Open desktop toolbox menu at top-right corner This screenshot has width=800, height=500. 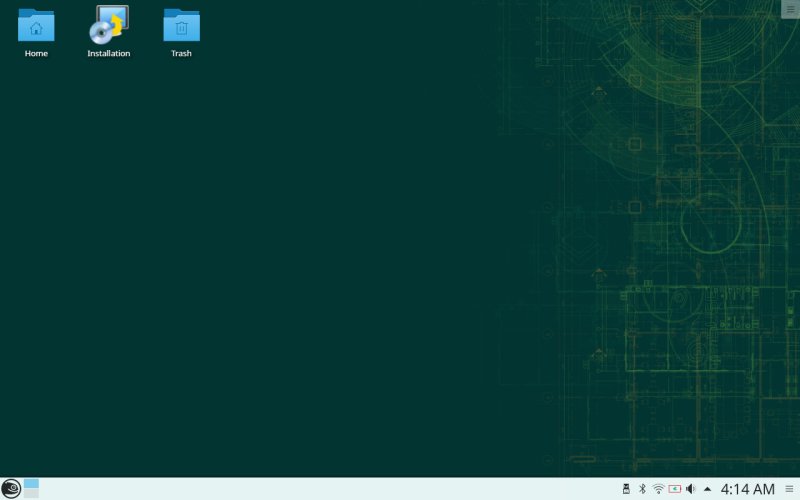(x=791, y=9)
